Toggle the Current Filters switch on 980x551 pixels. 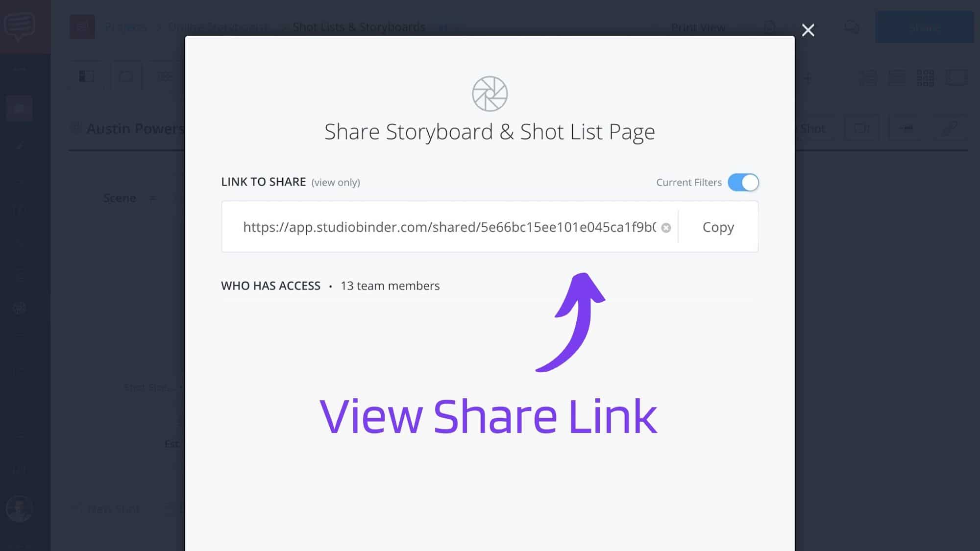pyautogui.click(x=743, y=182)
